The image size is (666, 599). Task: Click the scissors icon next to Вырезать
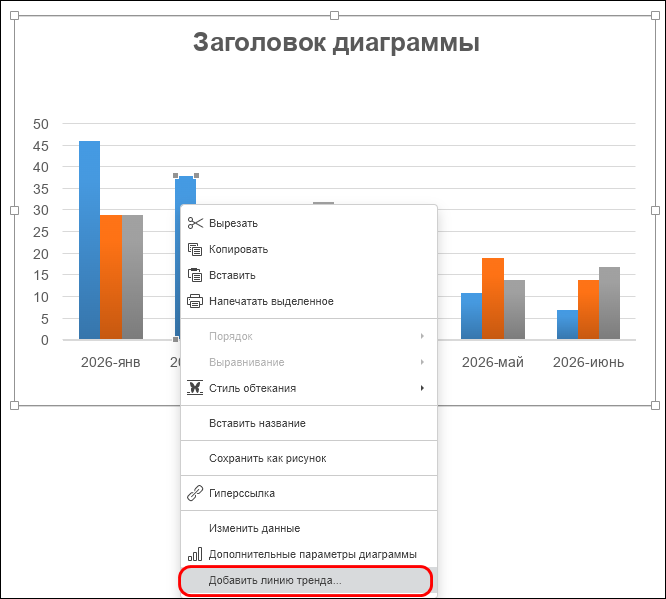(195, 223)
